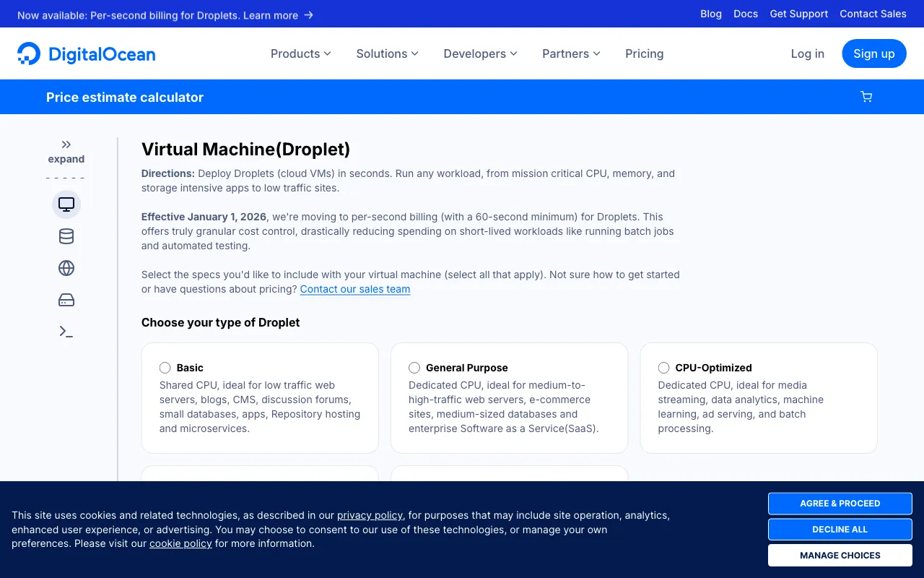The height and width of the screenshot is (578, 924).
Task: Click the DigitalOcean logo
Action: point(87,53)
